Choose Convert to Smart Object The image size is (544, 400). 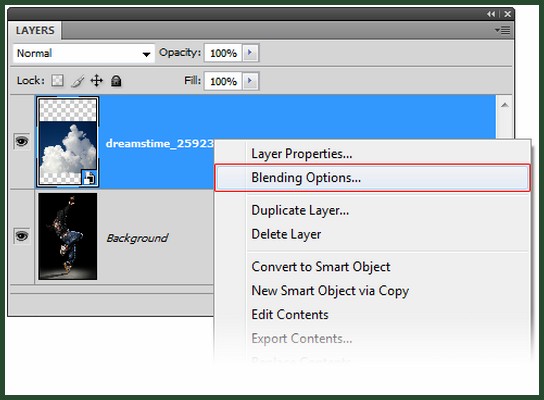click(321, 267)
